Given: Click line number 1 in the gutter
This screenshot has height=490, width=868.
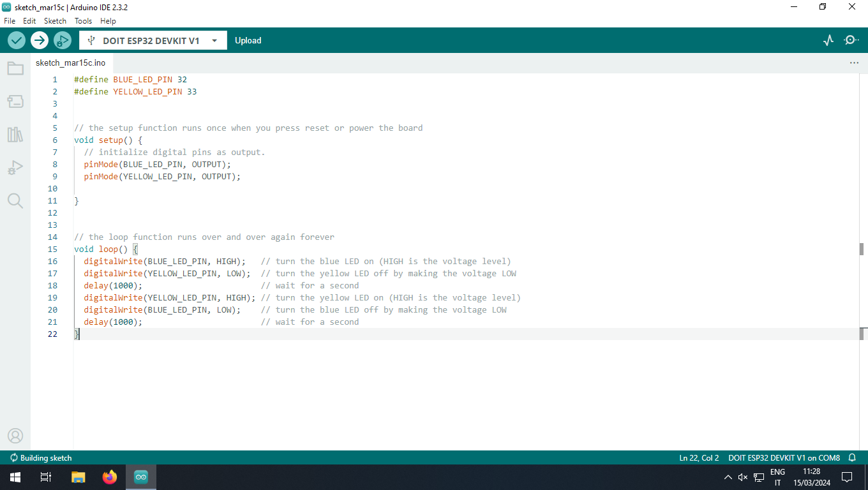Looking at the screenshot, I should [x=55, y=80].
